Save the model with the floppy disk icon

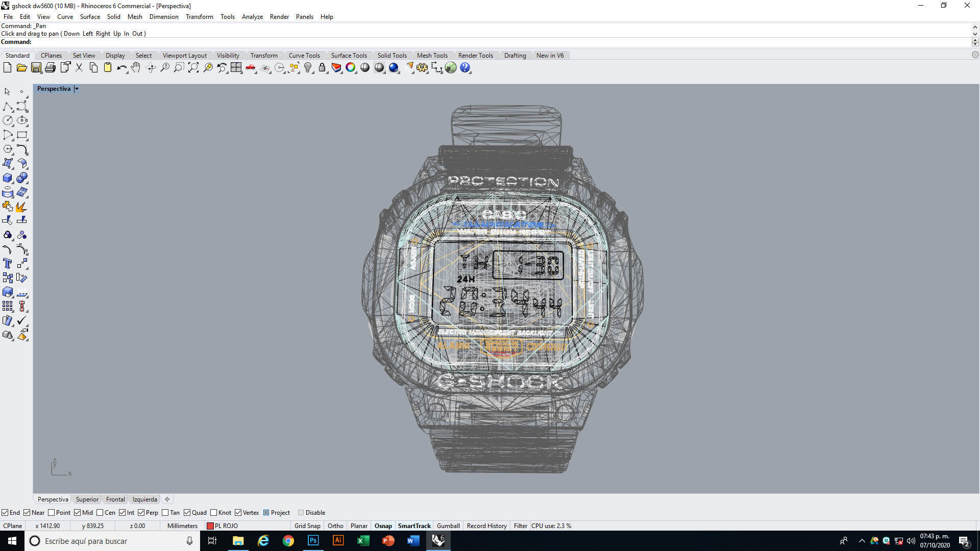coord(36,68)
